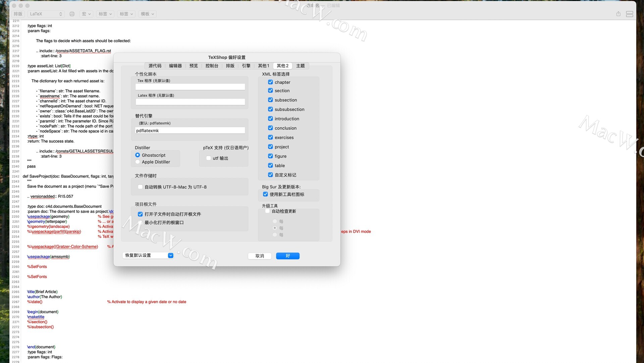The width and height of the screenshot is (644, 363).
Task: Switch to the 主题 tab
Action: tap(301, 66)
